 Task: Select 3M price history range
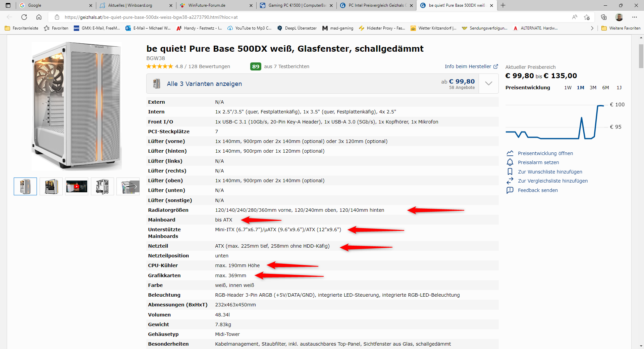[x=593, y=88]
